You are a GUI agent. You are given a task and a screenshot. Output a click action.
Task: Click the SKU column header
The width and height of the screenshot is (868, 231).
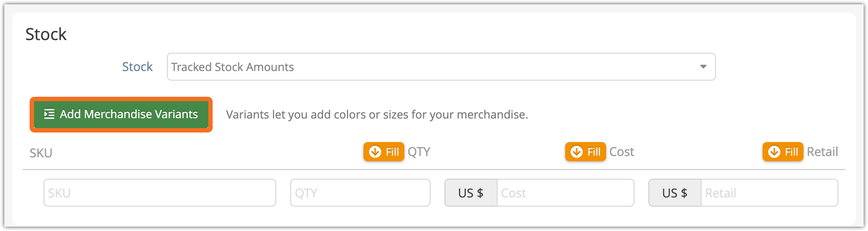41,153
